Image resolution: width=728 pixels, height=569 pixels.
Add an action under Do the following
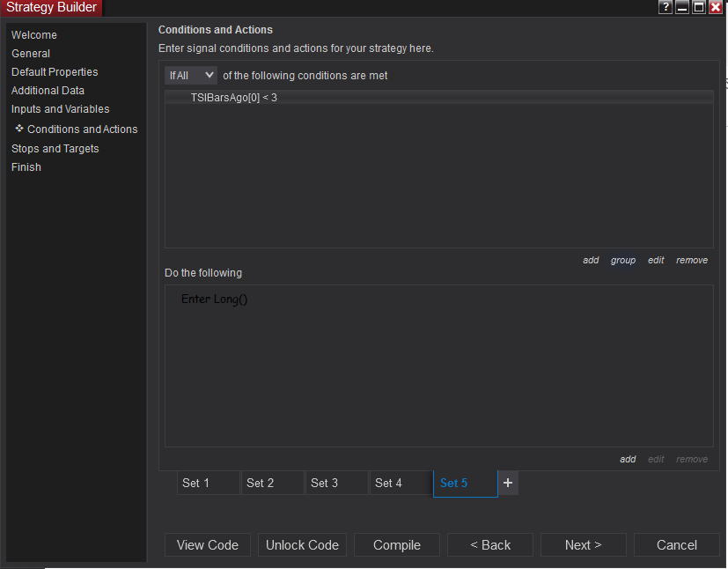coord(628,460)
